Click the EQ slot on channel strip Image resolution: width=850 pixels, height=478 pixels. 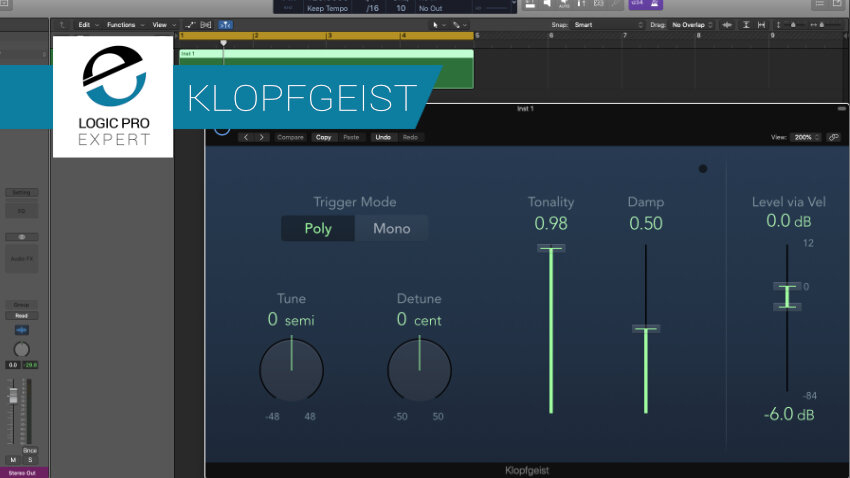click(22, 211)
